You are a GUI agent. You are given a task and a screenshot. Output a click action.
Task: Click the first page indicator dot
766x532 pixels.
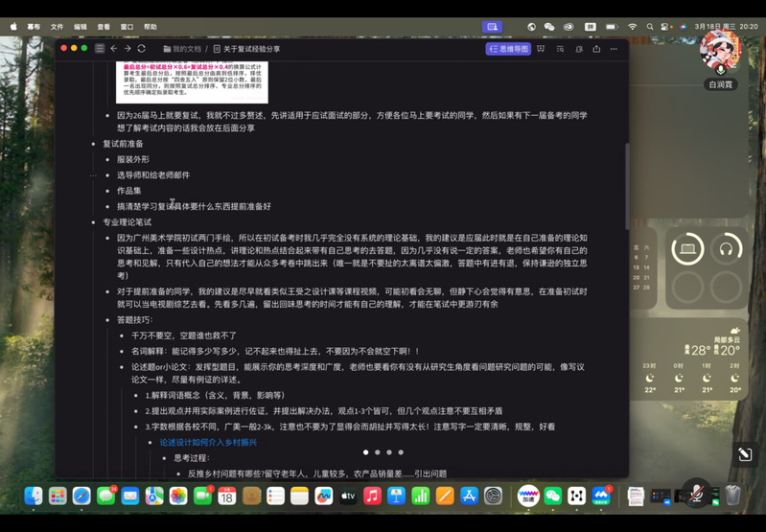[365, 452]
